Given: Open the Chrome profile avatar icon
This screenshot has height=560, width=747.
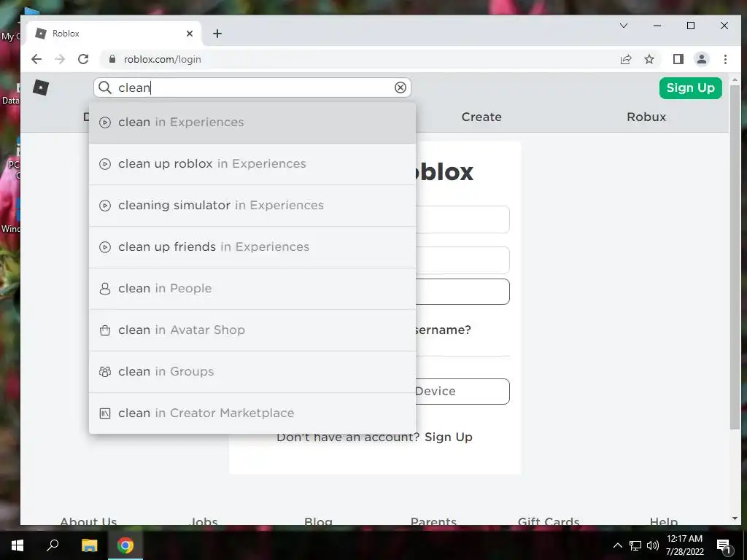Looking at the screenshot, I should click(x=701, y=60).
